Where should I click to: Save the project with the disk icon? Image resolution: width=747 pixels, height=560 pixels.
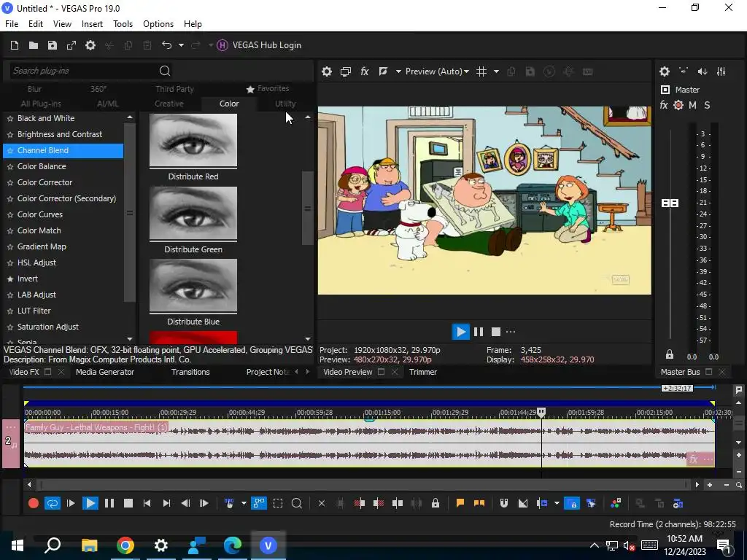tap(53, 45)
